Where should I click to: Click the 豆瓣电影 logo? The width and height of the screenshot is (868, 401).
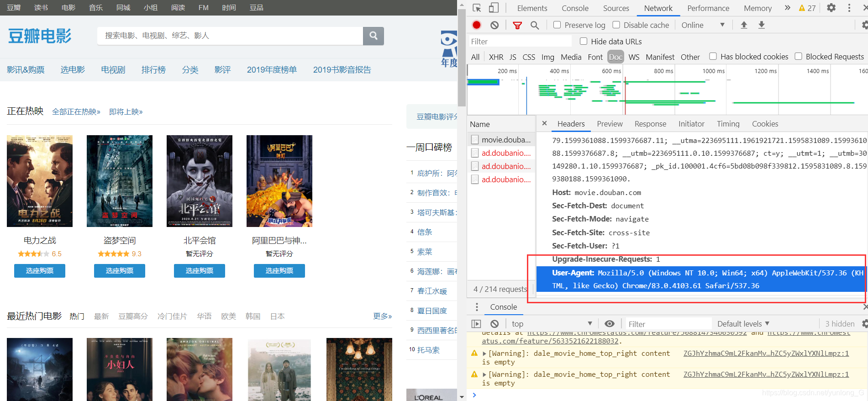click(40, 36)
